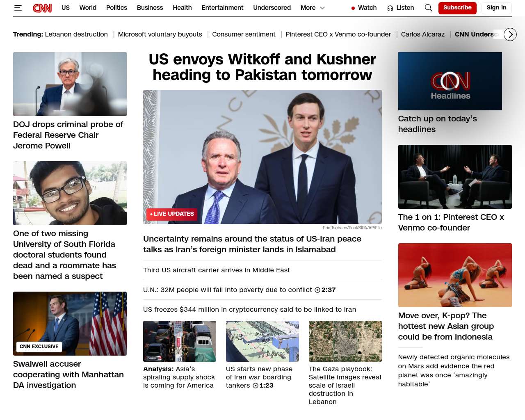Click the CNN logo
525x420 pixels.
tap(42, 8)
